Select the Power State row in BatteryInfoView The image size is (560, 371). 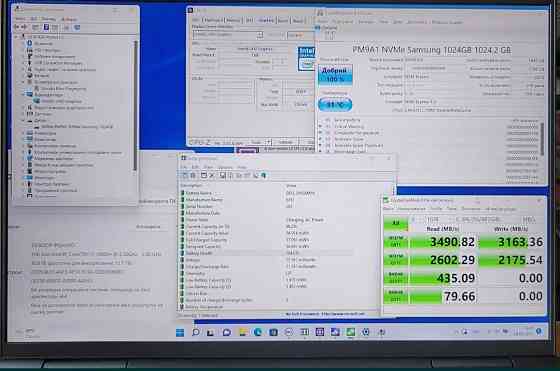point(279,220)
